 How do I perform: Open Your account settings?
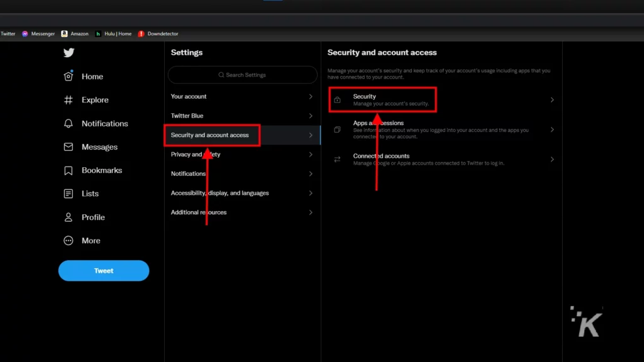tap(242, 96)
